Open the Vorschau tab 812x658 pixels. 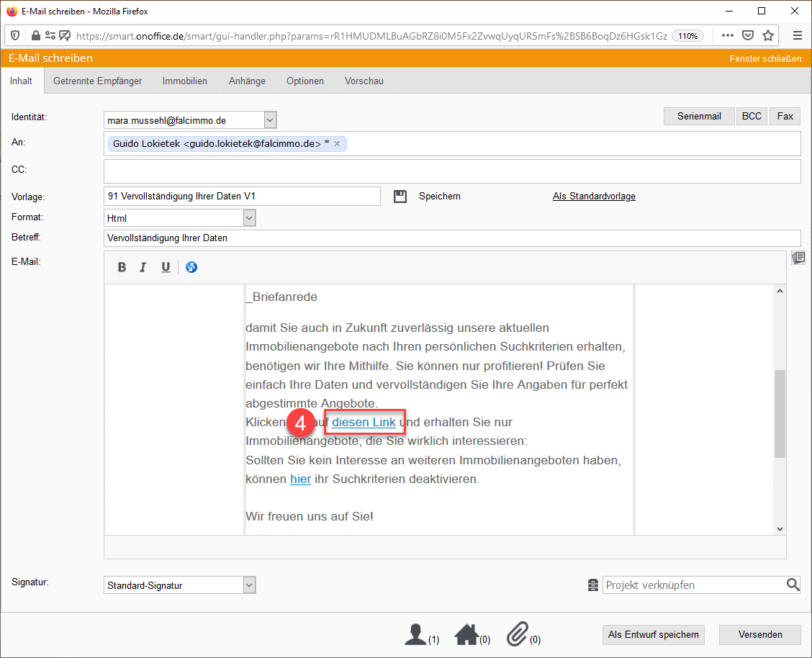tap(364, 81)
